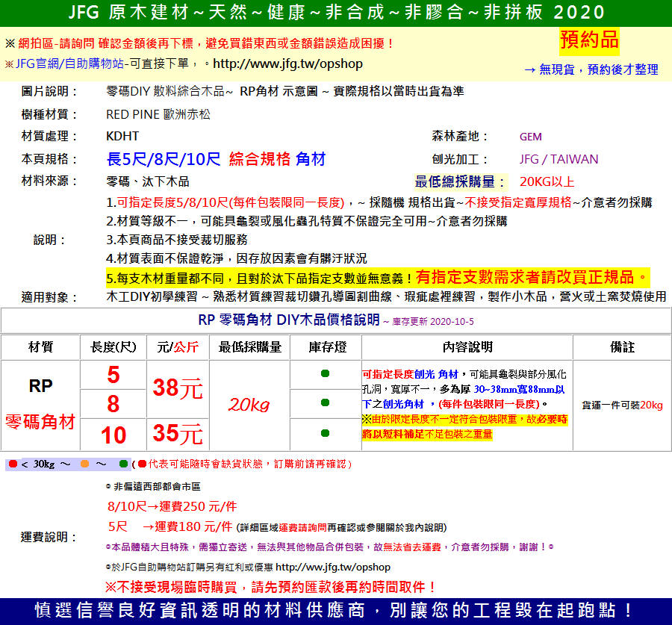This screenshot has height=625, width=672.
Task: Click the "圖片說明：" label
Action: click(49, 91)
